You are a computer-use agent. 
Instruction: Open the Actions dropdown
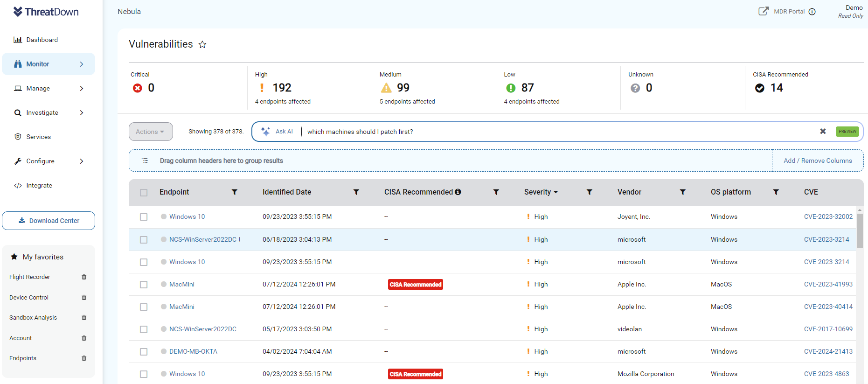click(x=151, y=132)
